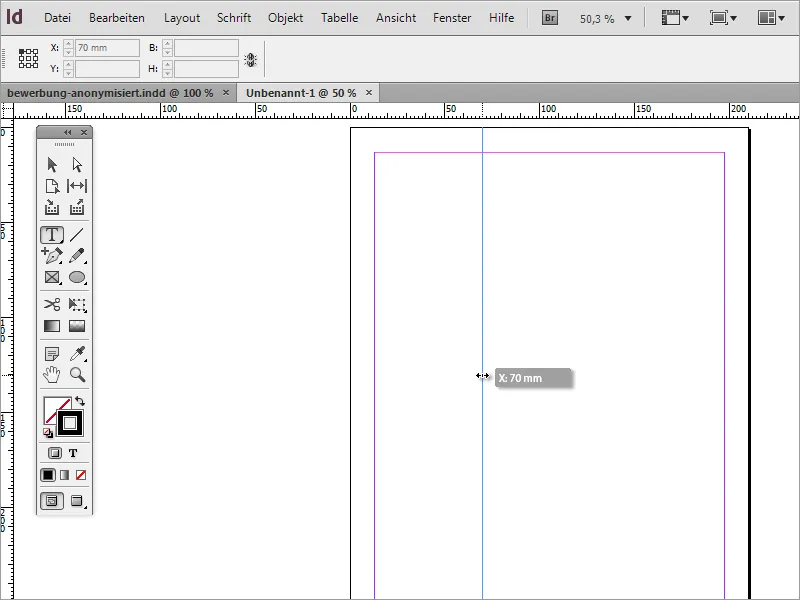This screenshot has height=600, width=800.
Task: Select the Pencil tool
Action: [77, 256]
